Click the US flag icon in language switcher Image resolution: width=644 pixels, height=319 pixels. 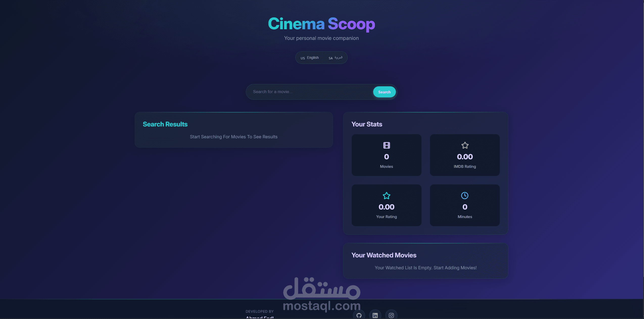303,58
